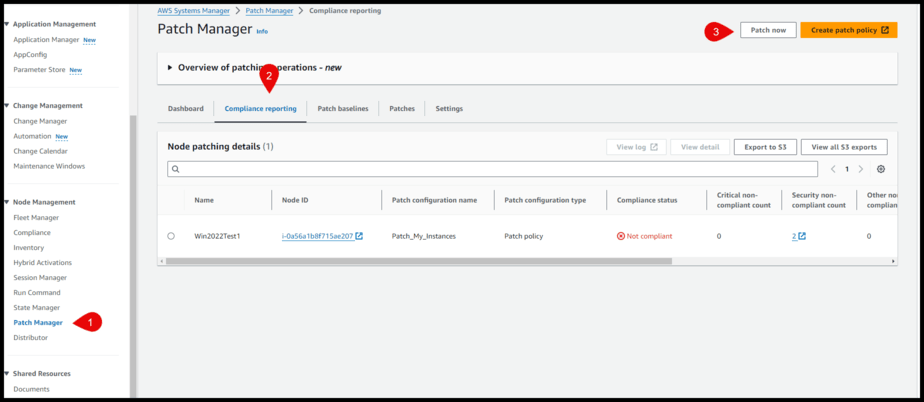
Task: Click the Name column header
Action: click(x=204, y=200)
